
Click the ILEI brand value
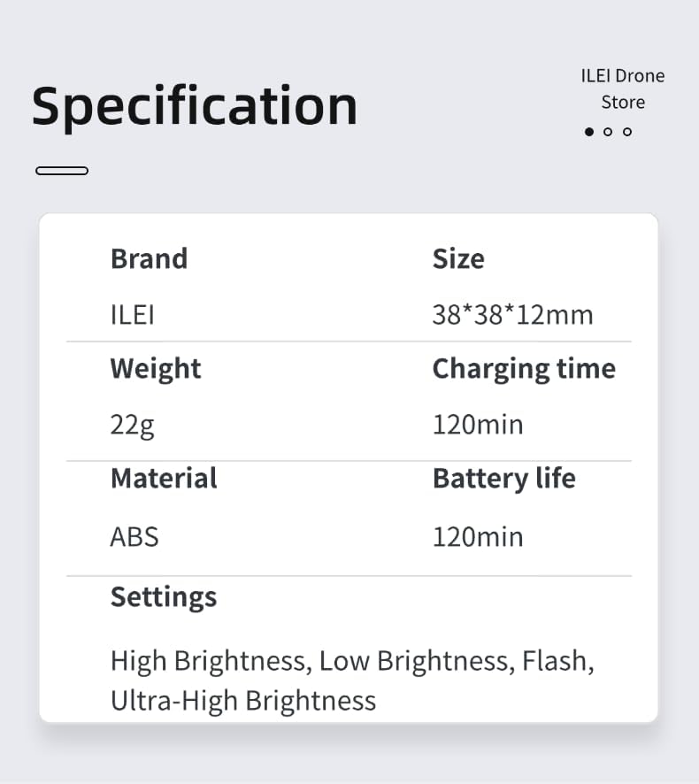point(133,314)
